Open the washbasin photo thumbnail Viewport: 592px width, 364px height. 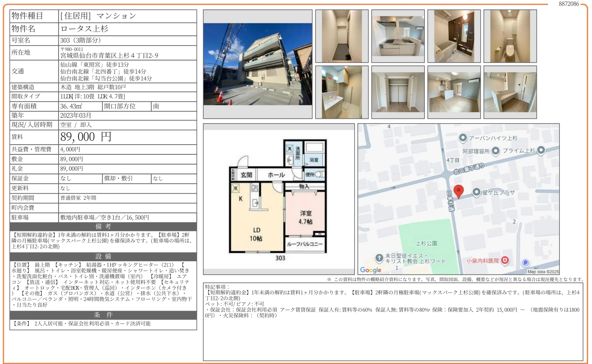tap(341, 92)
